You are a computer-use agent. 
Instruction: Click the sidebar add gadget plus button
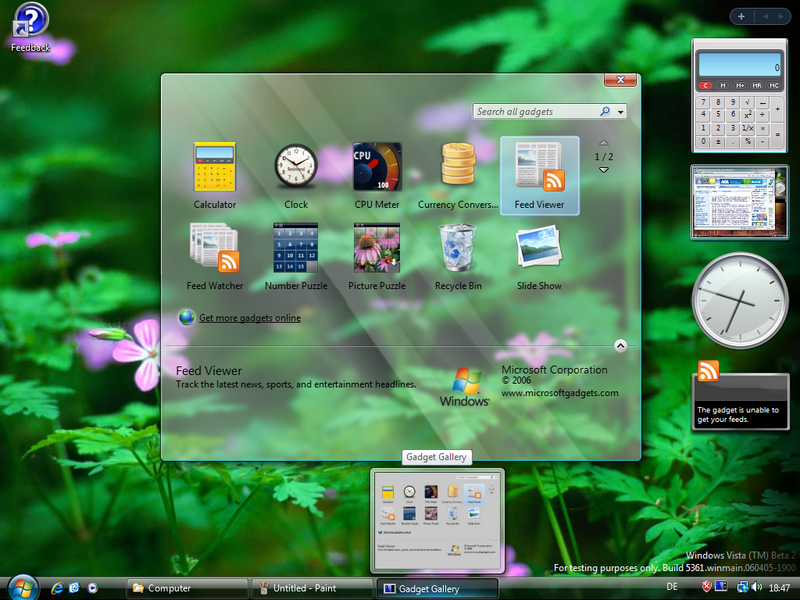pyautogui.click(x=742, y=16)
